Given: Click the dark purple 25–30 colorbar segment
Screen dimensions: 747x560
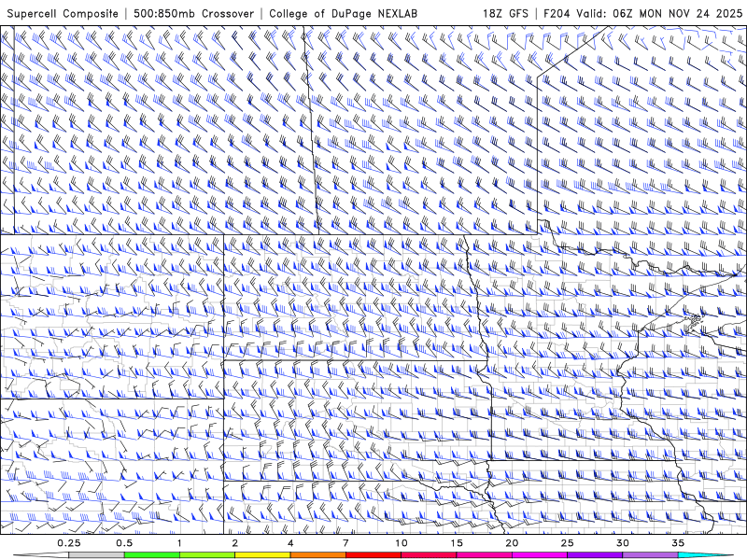Looking at the screenshot, I should (595, 555).
